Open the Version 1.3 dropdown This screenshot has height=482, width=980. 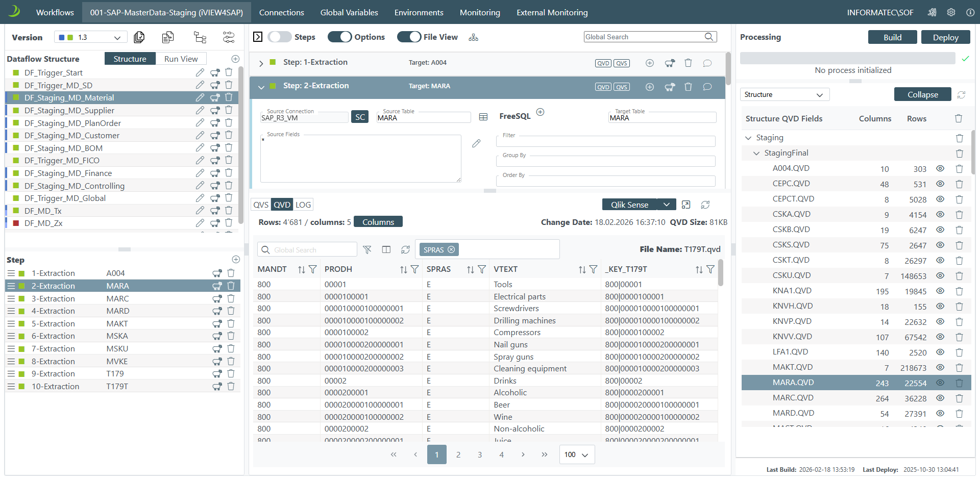(90, 37)
